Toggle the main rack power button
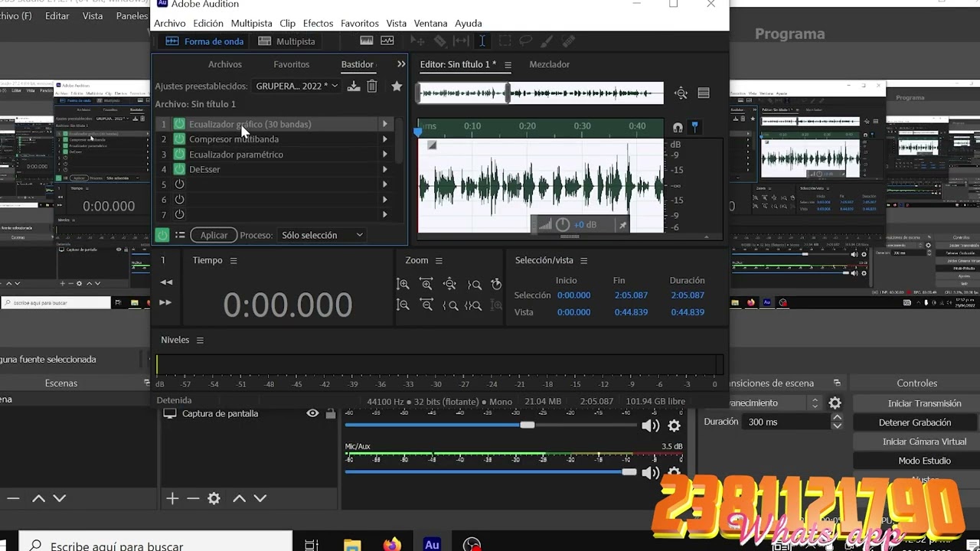This screenshot has width=980, height=551. click(x=162, y=235)
